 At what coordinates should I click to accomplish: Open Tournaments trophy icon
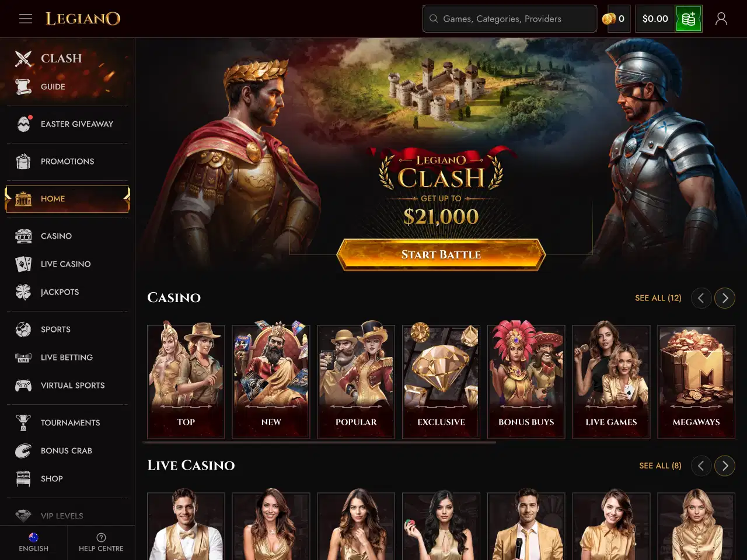click(23, 422)
